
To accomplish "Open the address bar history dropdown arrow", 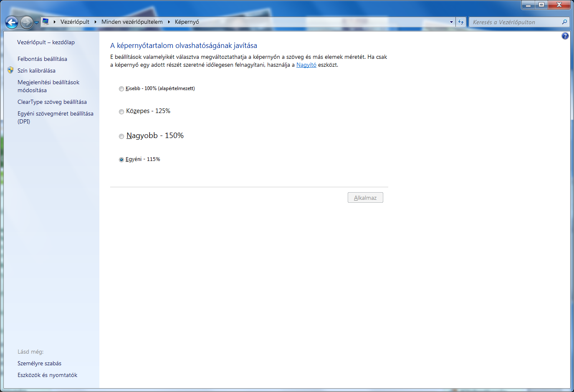I will pos(451,22).
